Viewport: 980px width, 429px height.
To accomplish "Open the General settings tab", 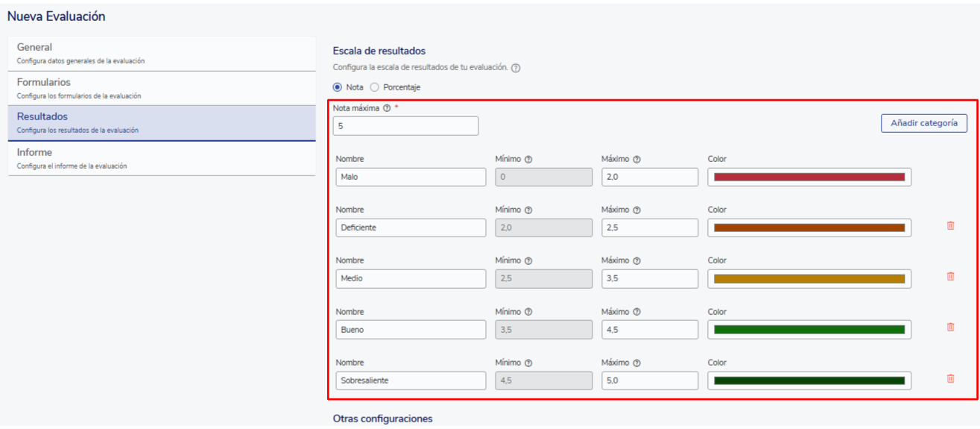I will point(161,53).
